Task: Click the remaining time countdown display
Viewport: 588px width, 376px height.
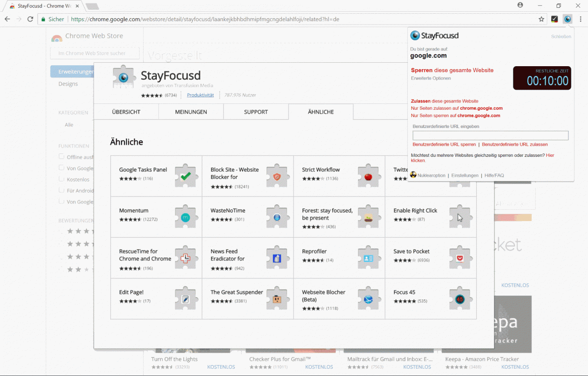Action: pyautogui.click(x=541, y=78)
